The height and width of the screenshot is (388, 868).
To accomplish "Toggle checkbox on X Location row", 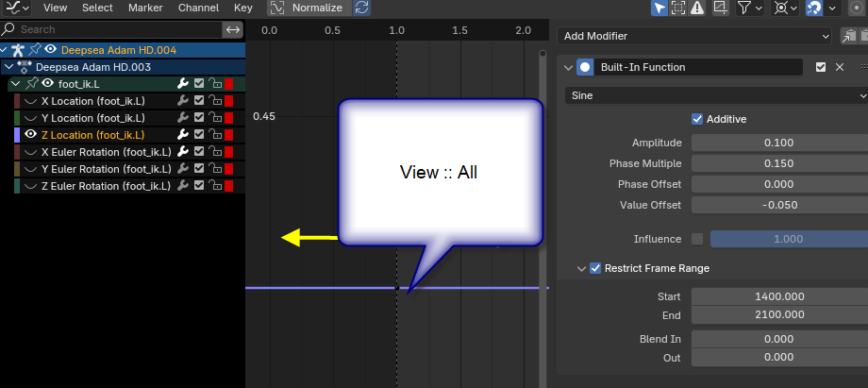I will [x=199, y=101].
